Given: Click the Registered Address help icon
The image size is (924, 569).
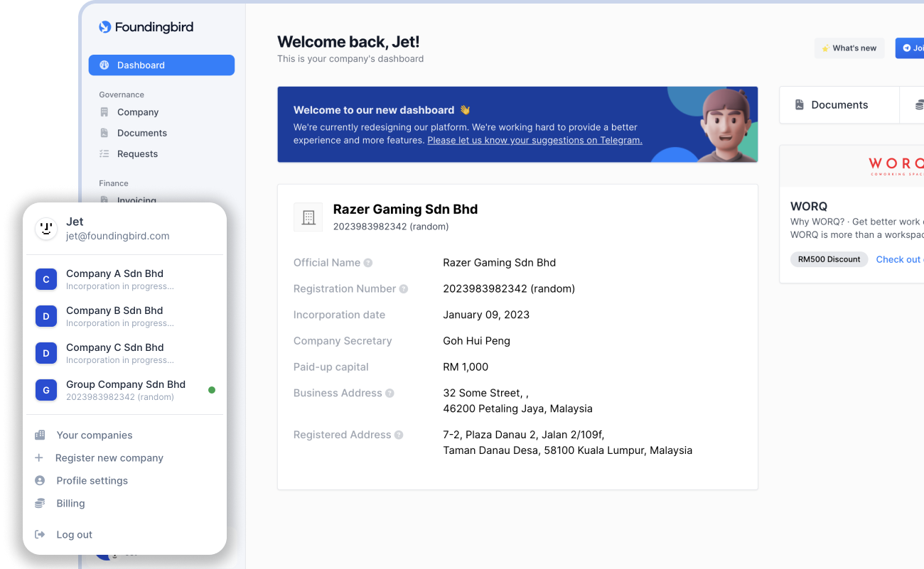Looking at the screenshot, I should (399, 435).
